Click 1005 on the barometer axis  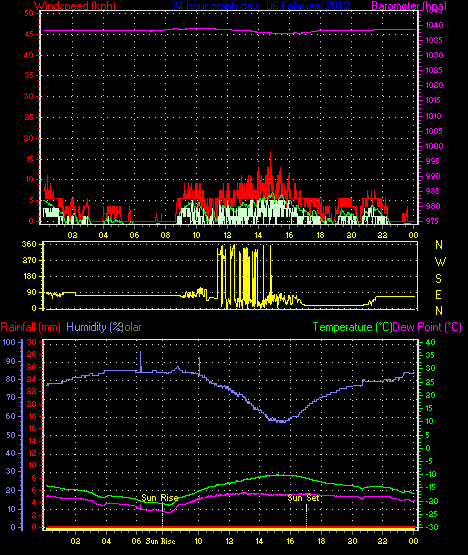pyautogui.click(x=434, y=131)
